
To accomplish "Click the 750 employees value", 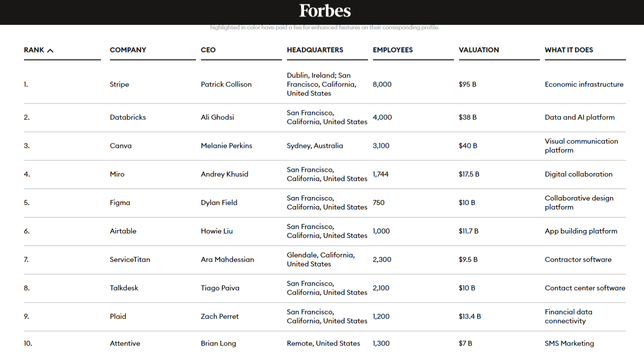I will point(379,202).
